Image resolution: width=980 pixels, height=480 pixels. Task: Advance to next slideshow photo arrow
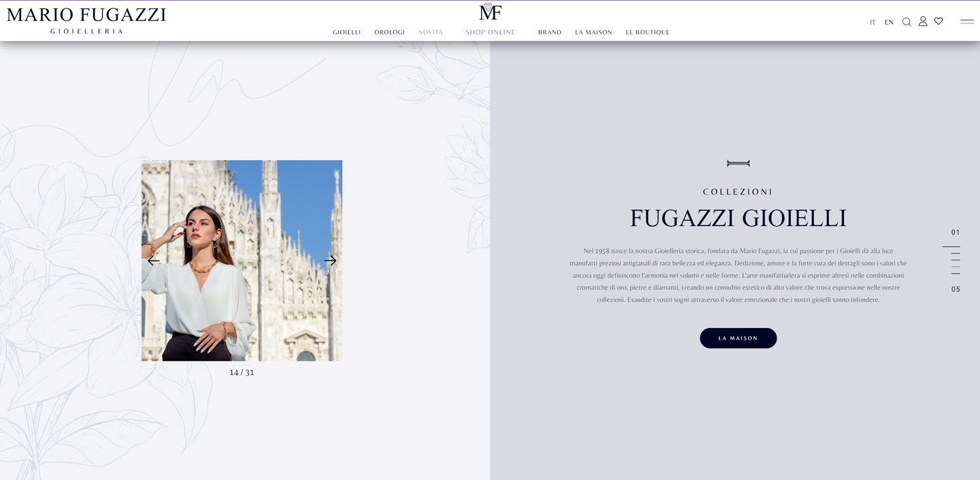pyautogui.click(x=331, y=261)
